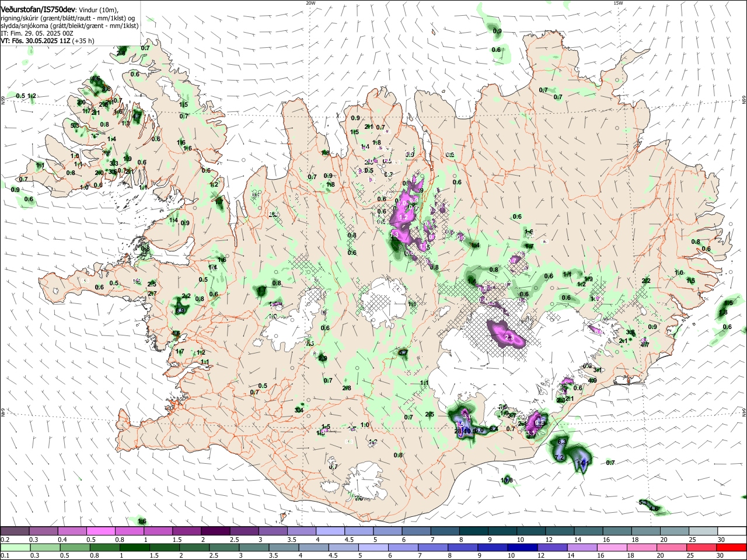Pick the purple-blue 12 rain legend swatch
This screenshot has height=560, width=747.
[x=551, y=547]
